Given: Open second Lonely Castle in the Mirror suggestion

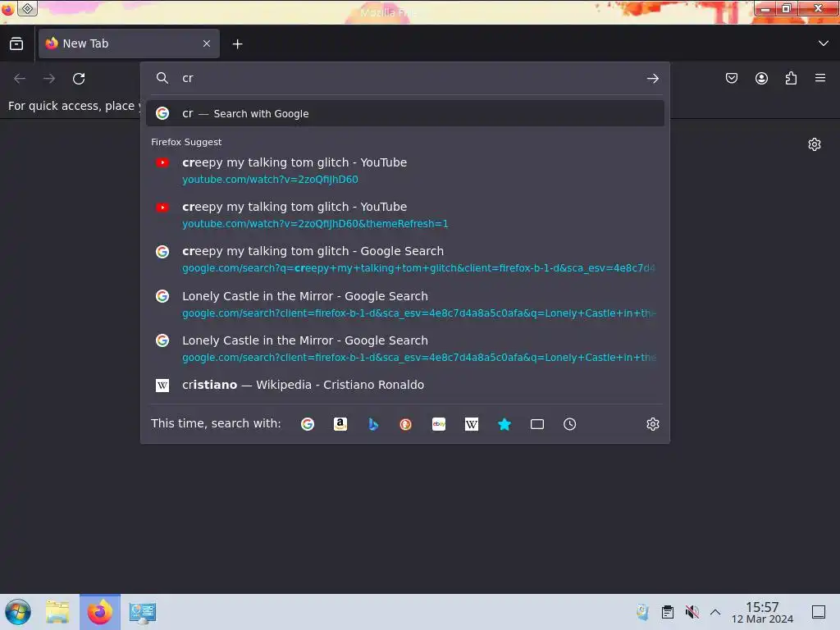Looking at the screenshot, I should tap(405, 349).
